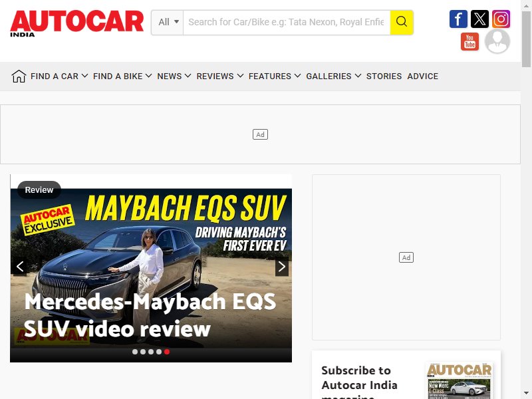Select the second carousel dot

click(x=143, y=352)
